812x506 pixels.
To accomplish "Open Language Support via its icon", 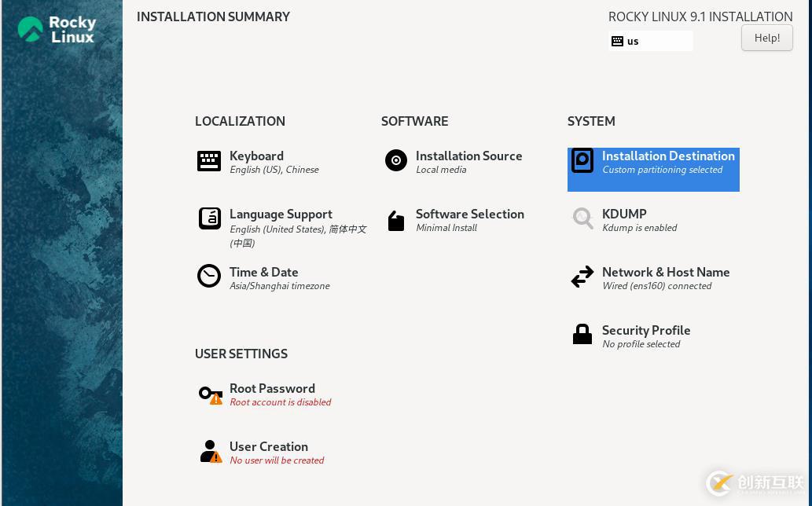I will [209, 218].
